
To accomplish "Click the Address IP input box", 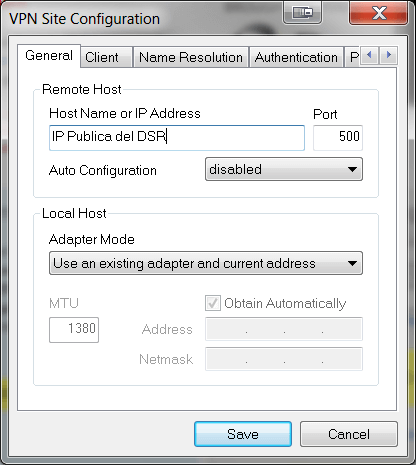I will click(x=284, y=329).
